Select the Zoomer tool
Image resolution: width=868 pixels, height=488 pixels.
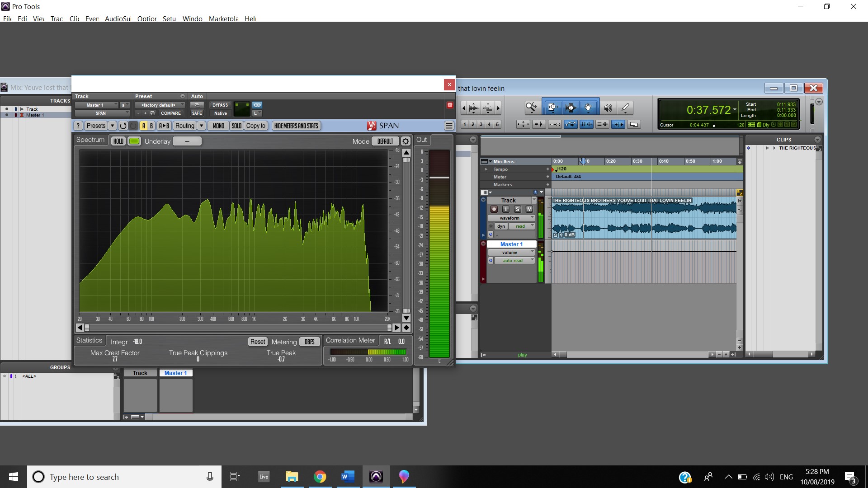tap(531, 108)
